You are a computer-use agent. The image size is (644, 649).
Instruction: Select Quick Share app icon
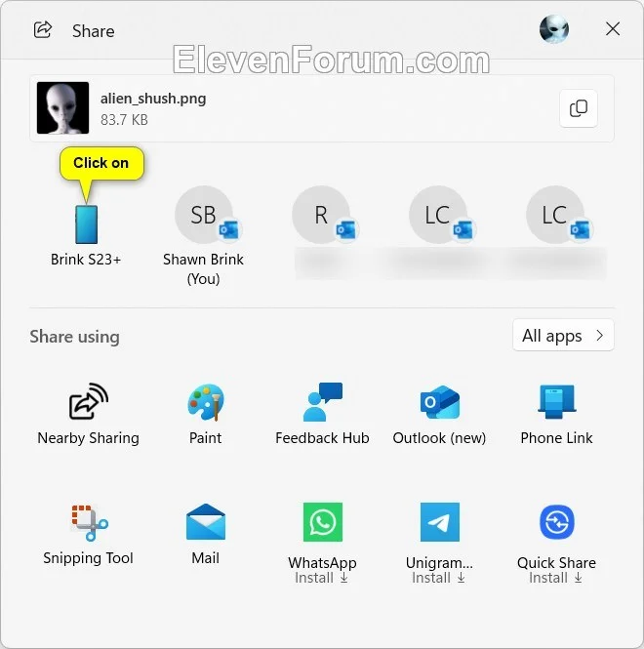click(x=557, y=522)
